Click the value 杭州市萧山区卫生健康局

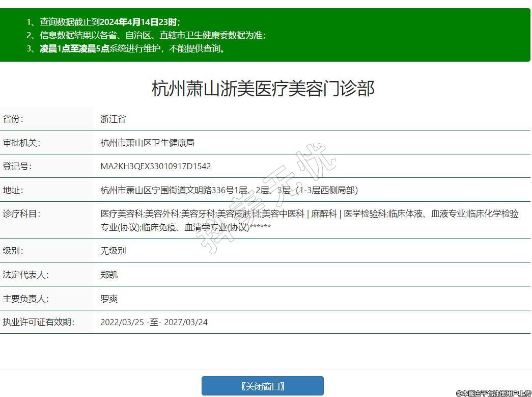pyautogui.click(x=147, y=143)
